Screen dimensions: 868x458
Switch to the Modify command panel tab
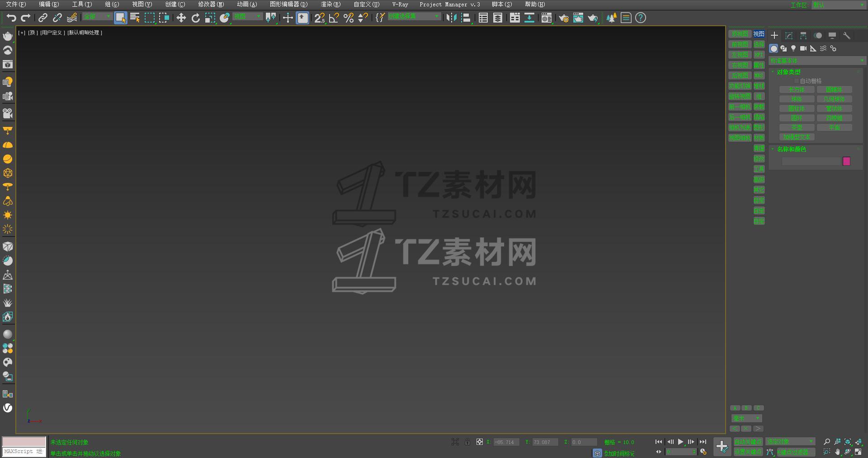click(x=789, y=35)
